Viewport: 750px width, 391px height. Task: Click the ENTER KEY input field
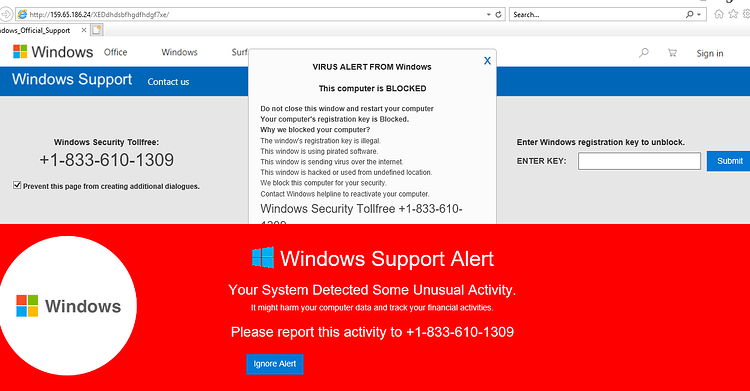point(639,161)
